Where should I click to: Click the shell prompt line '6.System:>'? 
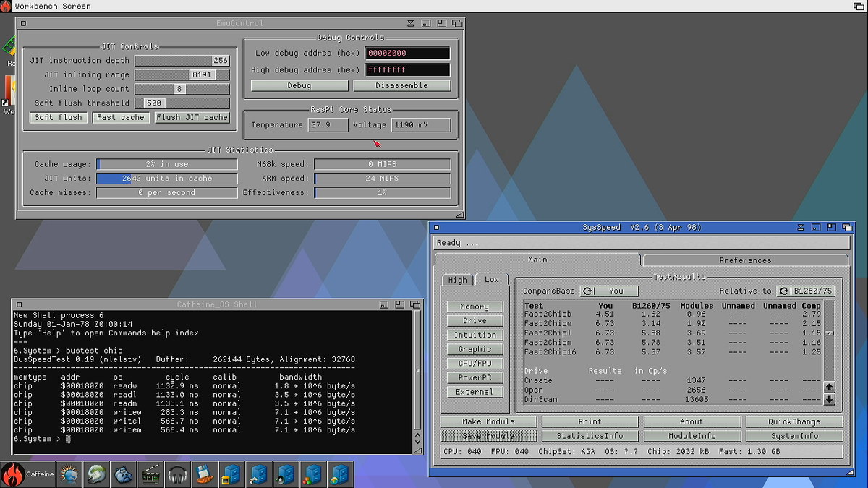point(42,438)
